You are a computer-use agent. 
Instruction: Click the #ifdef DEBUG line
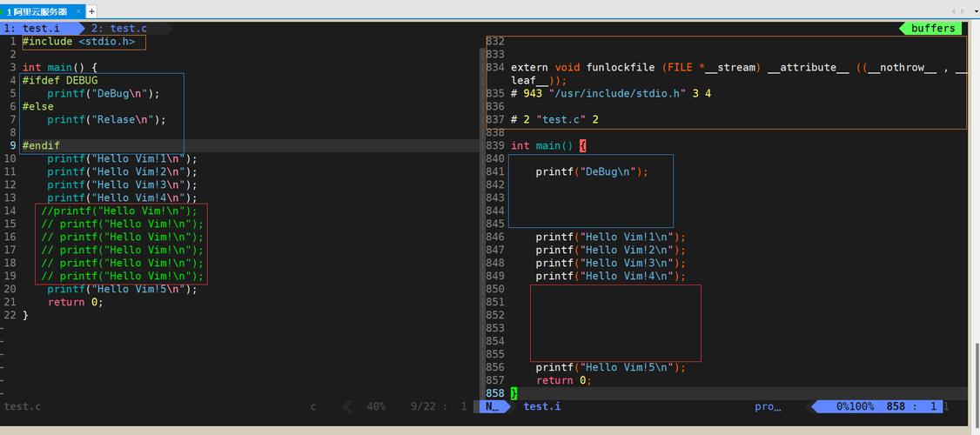tap(60, 81)
